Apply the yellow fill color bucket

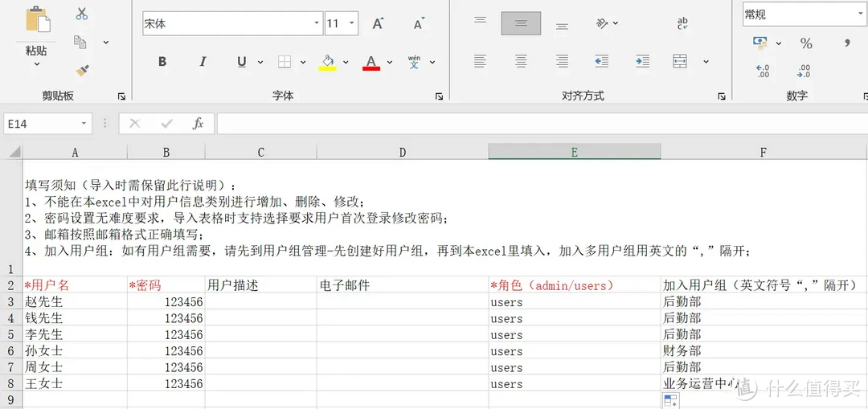tap(327, 62)
